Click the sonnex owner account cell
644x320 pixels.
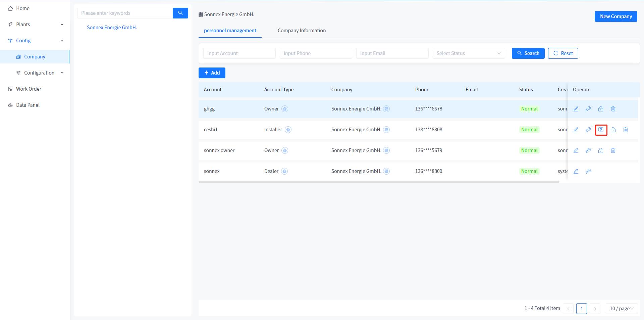[219, 150]
